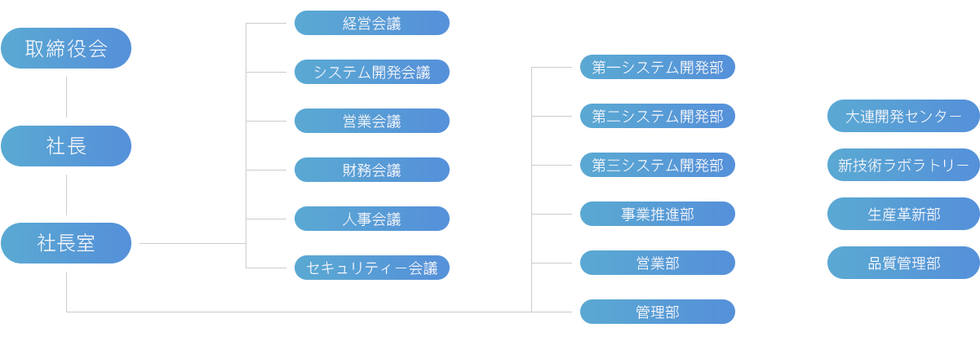Select 第一システム開発部 department

click(x=657, y=67)
